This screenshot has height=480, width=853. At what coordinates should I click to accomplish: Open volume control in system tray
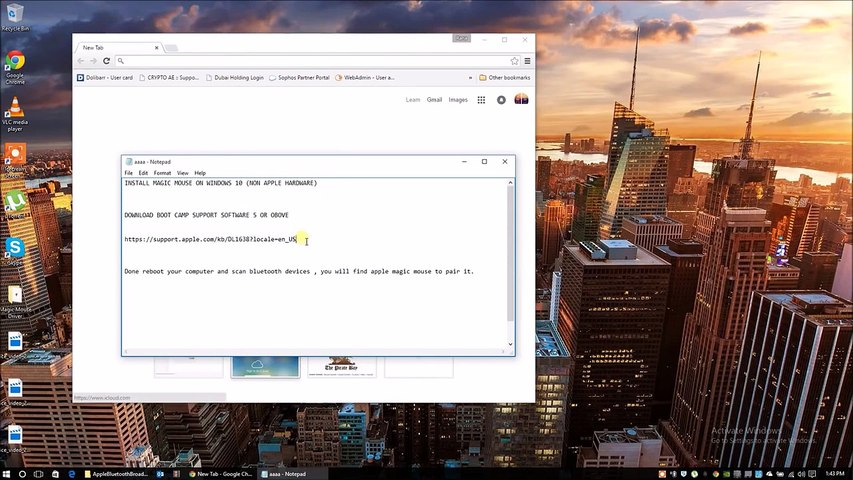pyautogui.click(x=801, y=474)
